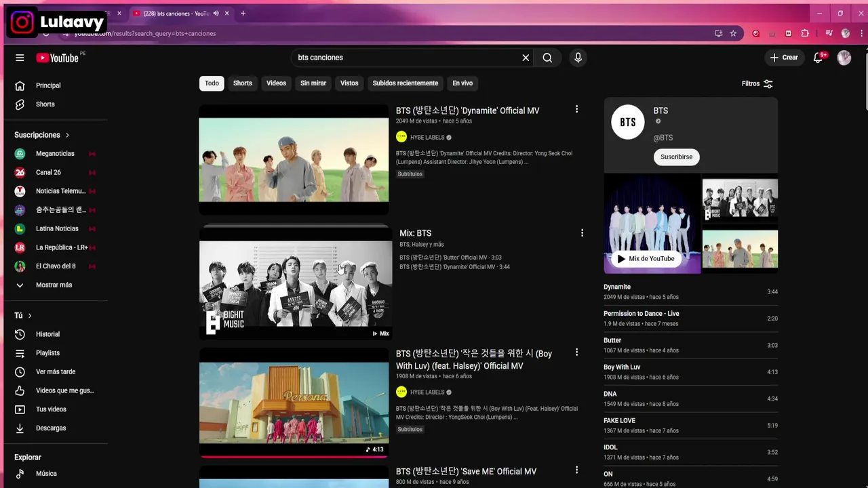
Task: Open the notifications bell
Action: pyautogui.click(x=818, y=58)
